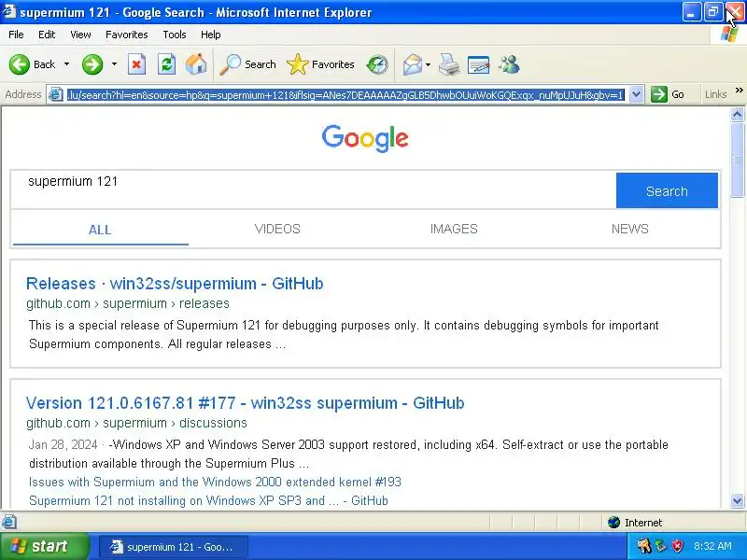The height and width of the screenshot is (560, 747).
Task: Click the page icon in address bar
Action: point(56,95)
